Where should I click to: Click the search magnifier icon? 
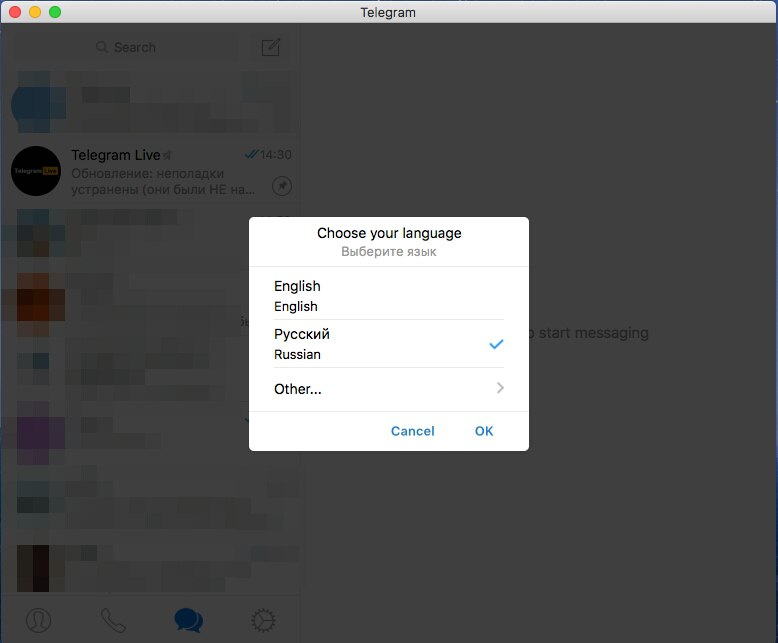click(x=102, y=47)
